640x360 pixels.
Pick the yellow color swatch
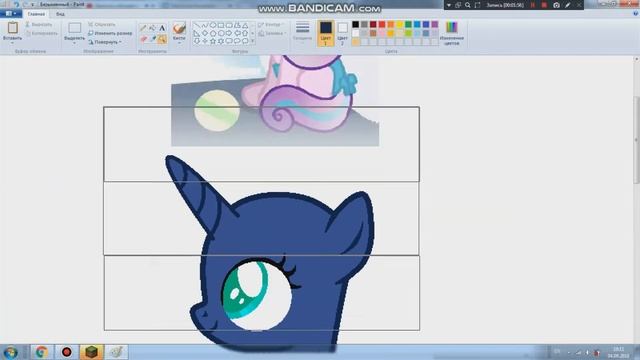pos(400,24)
